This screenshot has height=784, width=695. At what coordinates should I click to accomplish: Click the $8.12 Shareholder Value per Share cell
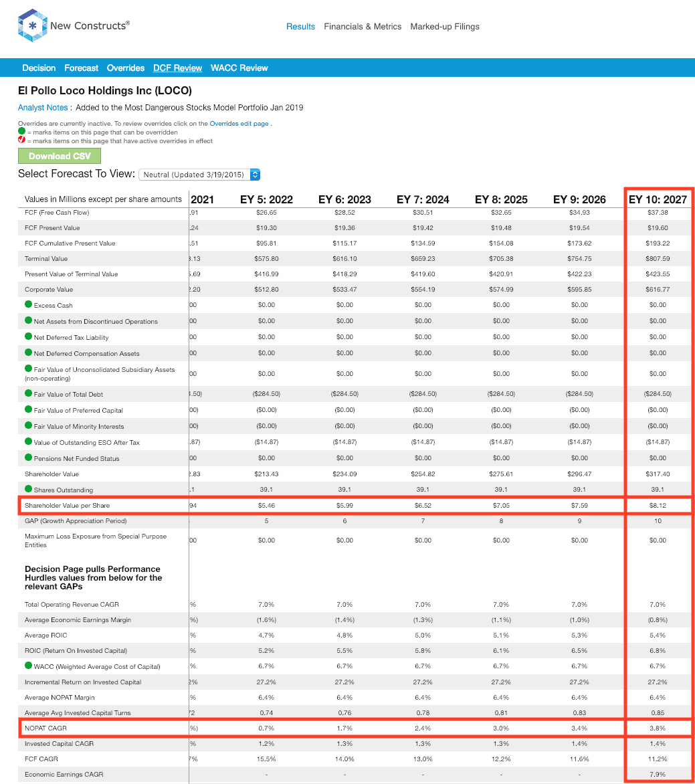tap(658, 506)
